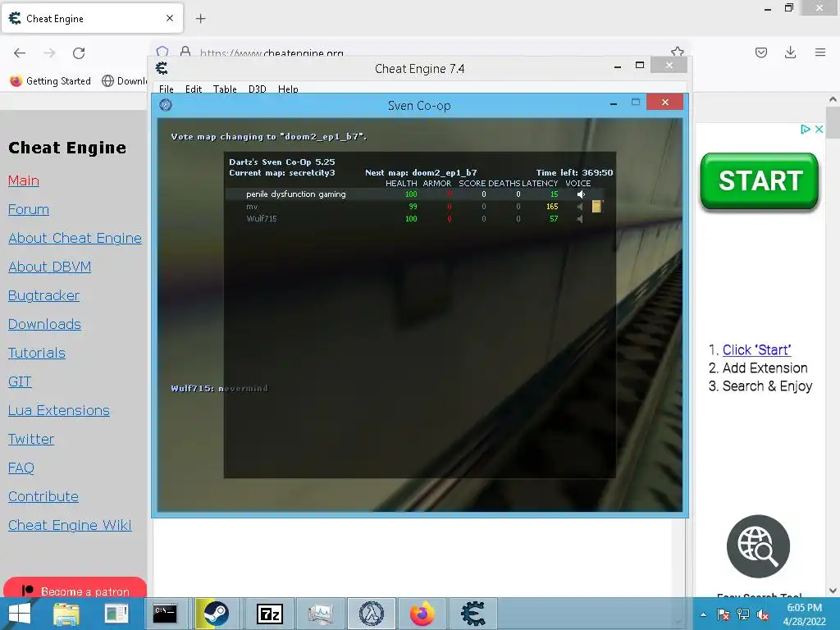Open the GIT link
Screen dimensions: 840x630
pos(20,381)
